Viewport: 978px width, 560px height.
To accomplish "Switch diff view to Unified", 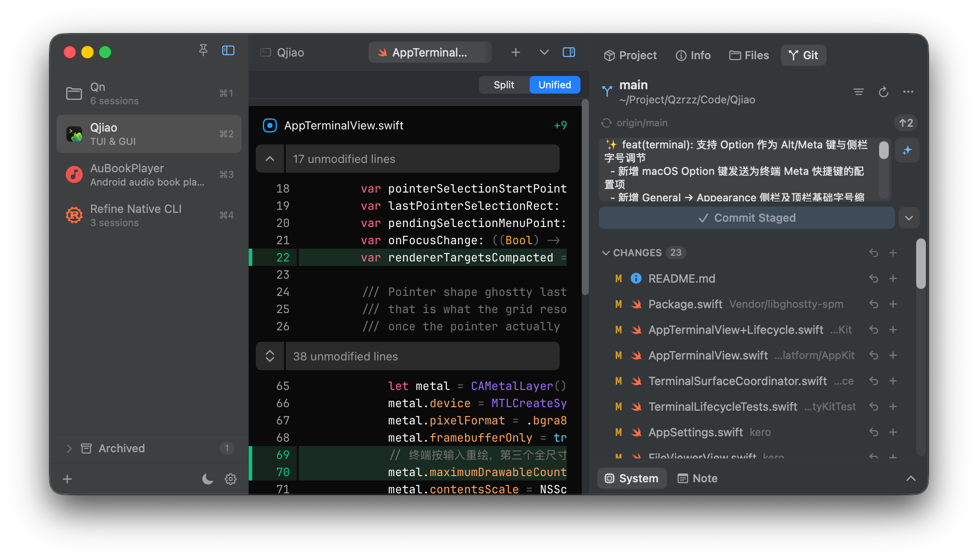I will coord(555,85).
